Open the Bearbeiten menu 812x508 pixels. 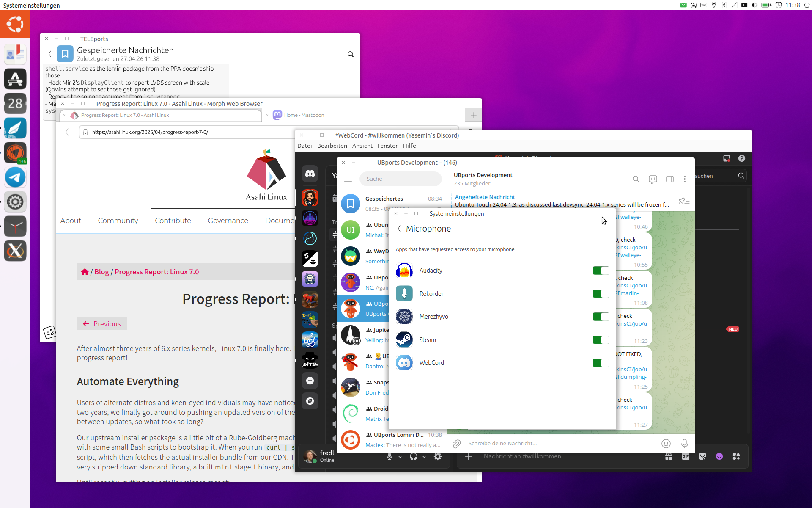tap(332, 146)
